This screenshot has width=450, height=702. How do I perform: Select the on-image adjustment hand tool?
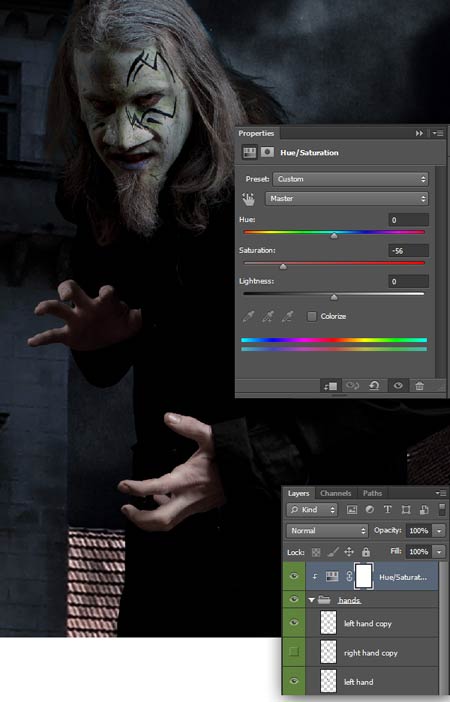[248, 199]
